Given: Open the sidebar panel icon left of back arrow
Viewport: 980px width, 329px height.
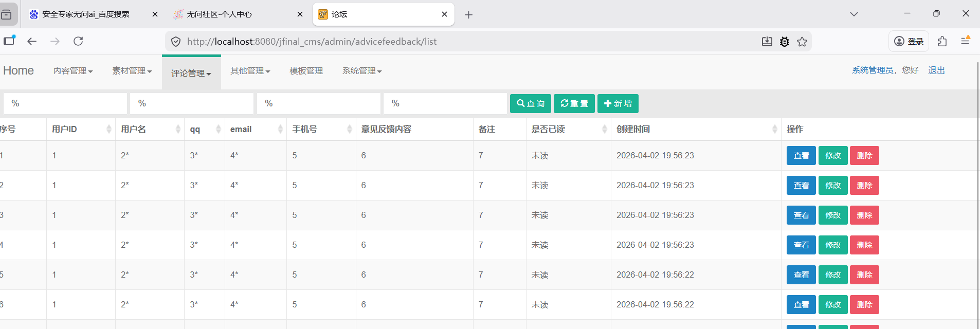Looking at the screenshot, I should [9, 41].
